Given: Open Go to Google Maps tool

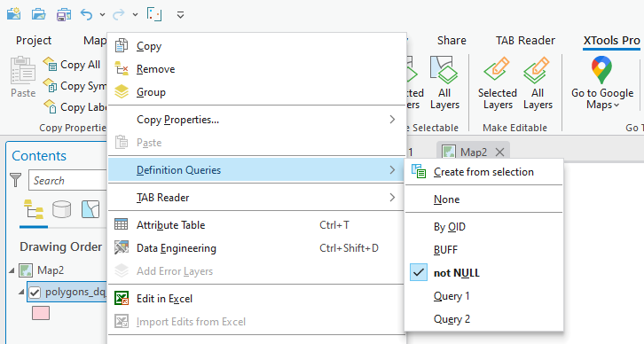Looking at the screenshot, I should [x=602, y=83].
